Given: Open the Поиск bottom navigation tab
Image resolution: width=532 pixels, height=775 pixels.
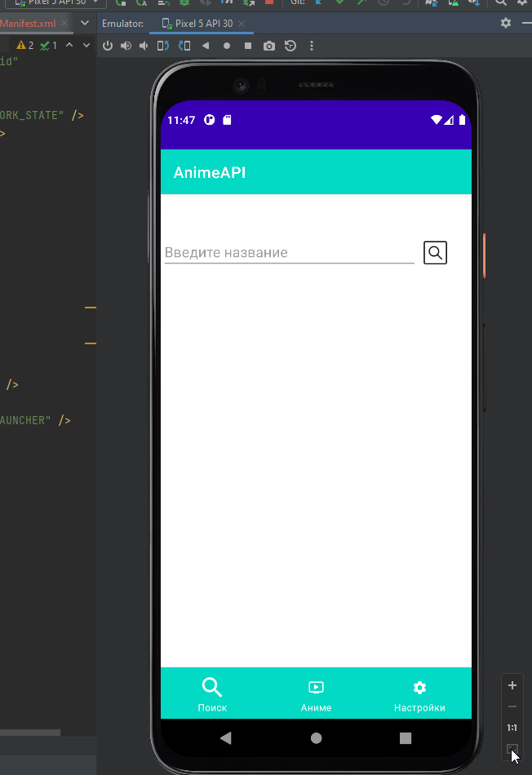Looking at the screenshot, I should 212,694.
